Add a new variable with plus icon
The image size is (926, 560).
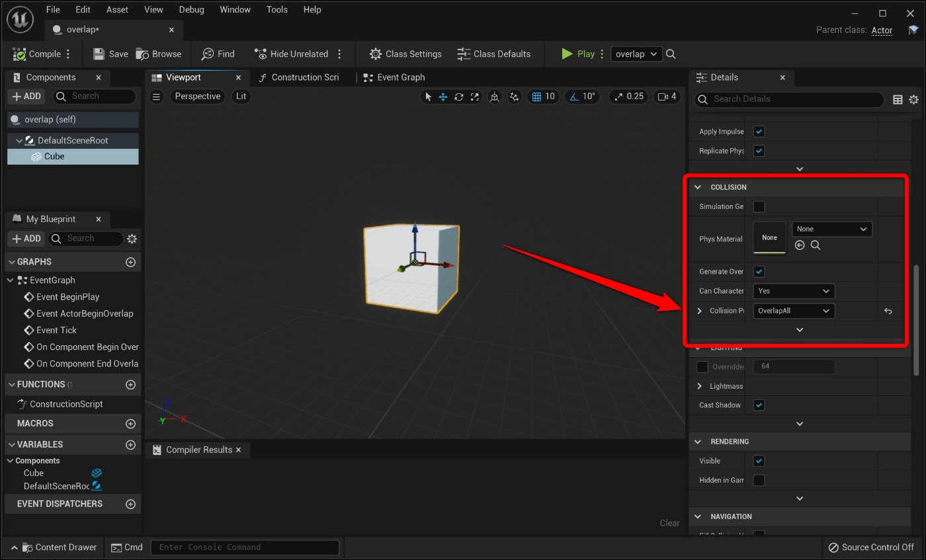130,444
